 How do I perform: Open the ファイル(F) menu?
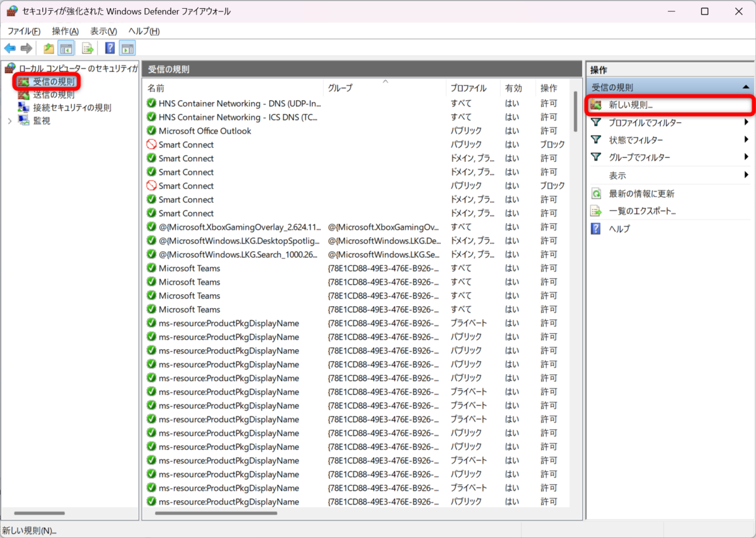(x=24, y=31)
